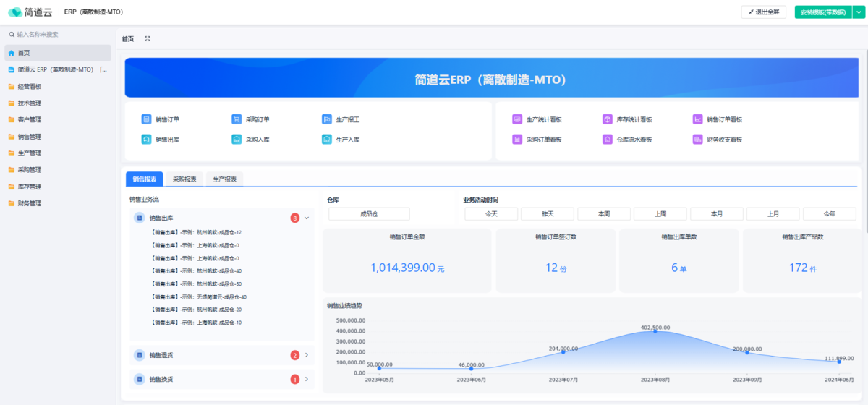Open the 库存统计看板 icon
The image size is (868, 405).
[608, 119]
